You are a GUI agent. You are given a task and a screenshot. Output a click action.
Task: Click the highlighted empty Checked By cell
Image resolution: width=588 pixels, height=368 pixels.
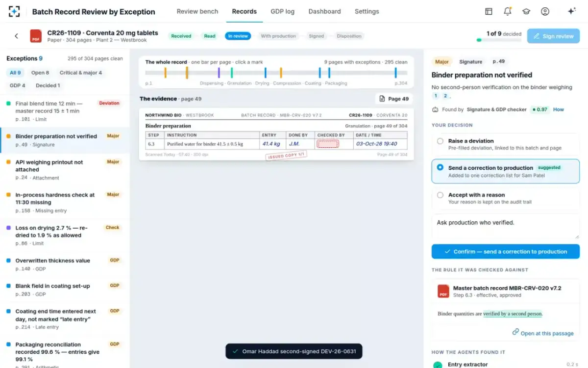(328, 144)
